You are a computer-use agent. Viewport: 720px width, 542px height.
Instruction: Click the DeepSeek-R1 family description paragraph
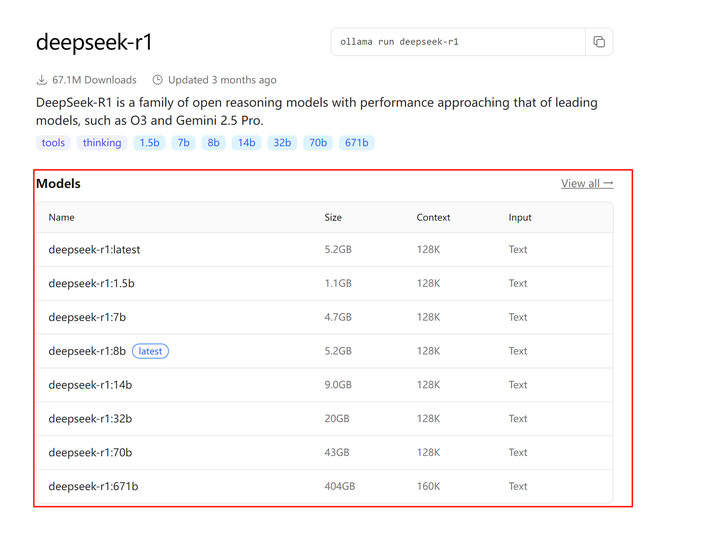[317, 112]
